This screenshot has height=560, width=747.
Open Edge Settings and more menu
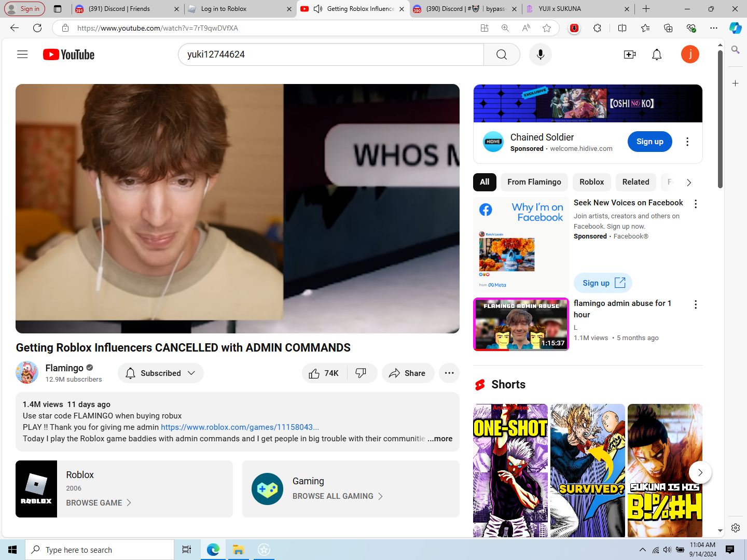click(714, 28)
